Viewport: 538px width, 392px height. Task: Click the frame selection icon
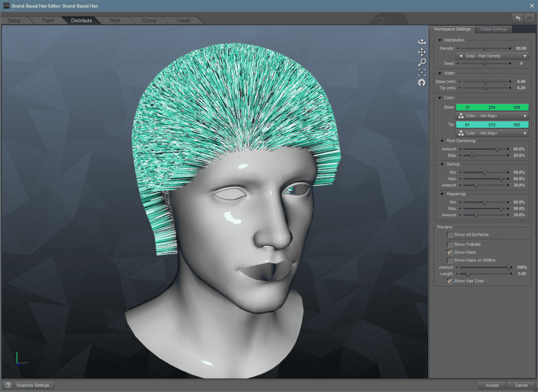pos(422,72)
